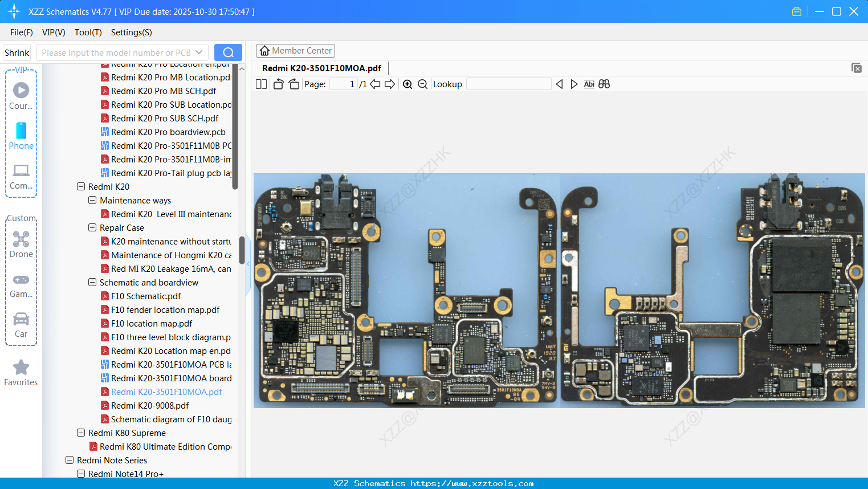The width and height of the screenshot is (868, 489).
Task: Select the Phone category in the sidebar
Action: pos(21,136)
